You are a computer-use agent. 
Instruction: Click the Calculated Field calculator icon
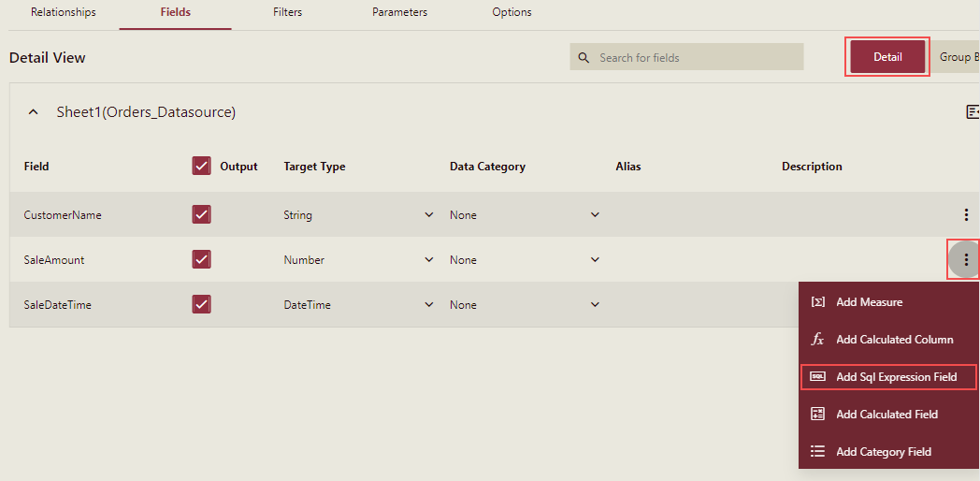click(817, 414)
